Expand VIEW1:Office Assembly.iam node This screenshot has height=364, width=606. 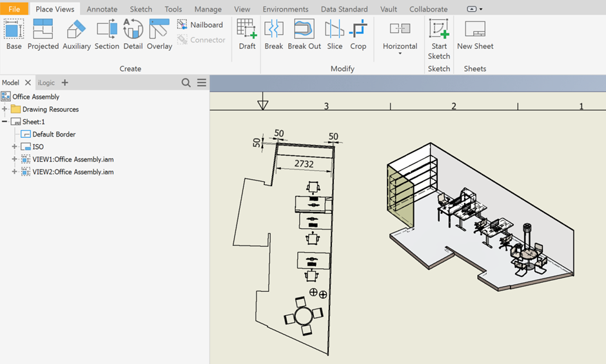click(14, 160)
